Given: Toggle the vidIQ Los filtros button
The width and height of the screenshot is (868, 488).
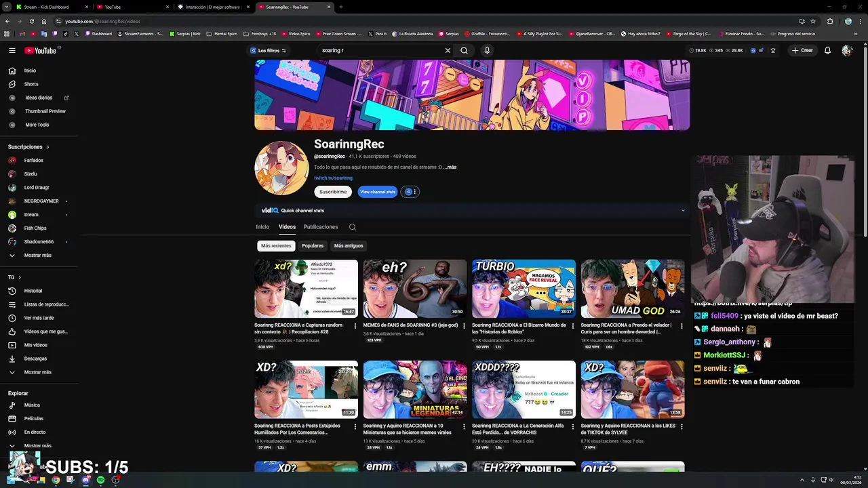Looking at the screenshot, I should 268,50.
